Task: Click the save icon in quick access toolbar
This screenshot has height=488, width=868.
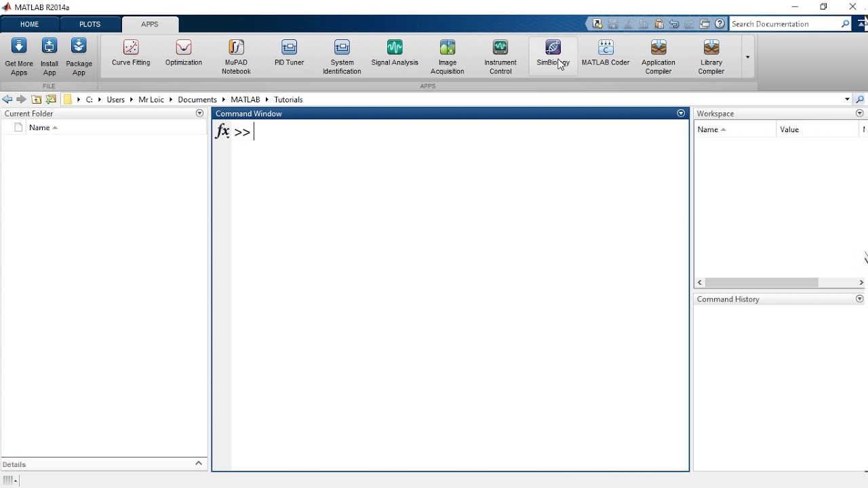Action: click(613, 24)
